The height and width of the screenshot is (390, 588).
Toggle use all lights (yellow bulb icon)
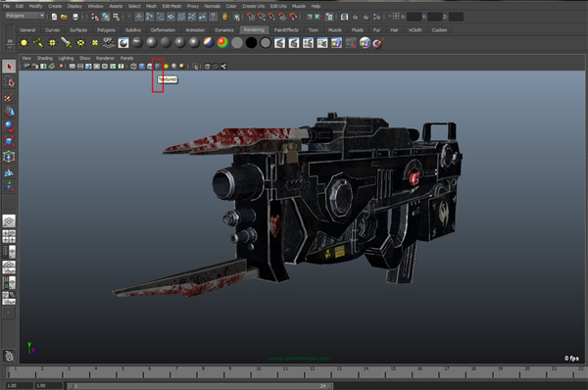coord(166,67)
